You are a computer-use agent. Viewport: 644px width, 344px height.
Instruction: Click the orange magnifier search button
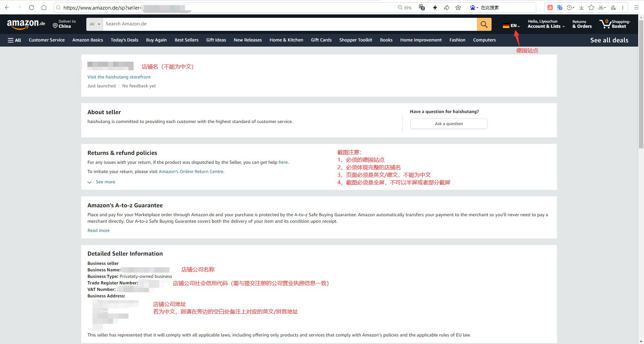pos(484,24)
